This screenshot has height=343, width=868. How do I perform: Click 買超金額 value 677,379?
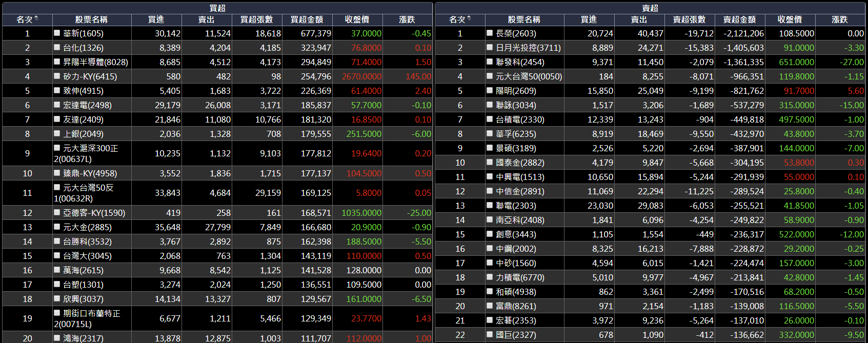(x=316, y=33)
